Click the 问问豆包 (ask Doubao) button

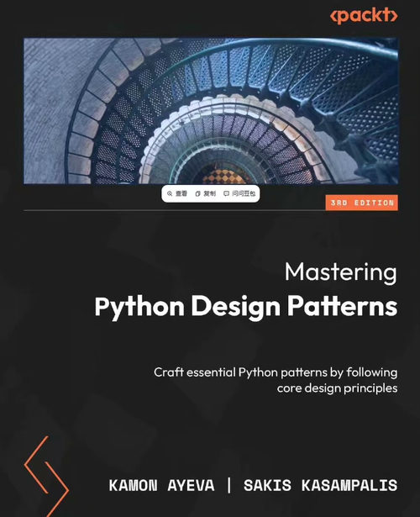pyautogui.click(x=239, y=193)
